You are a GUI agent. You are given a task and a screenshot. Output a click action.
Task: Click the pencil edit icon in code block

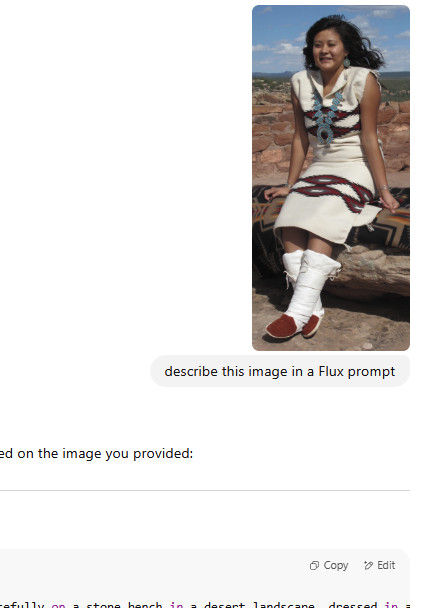[x=368, y=566]
